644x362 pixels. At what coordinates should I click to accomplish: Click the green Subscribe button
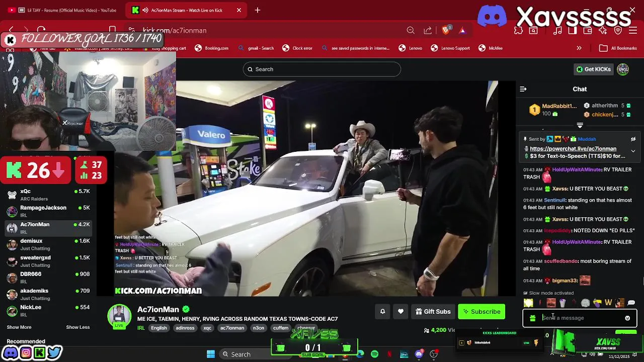click(481, 312)
